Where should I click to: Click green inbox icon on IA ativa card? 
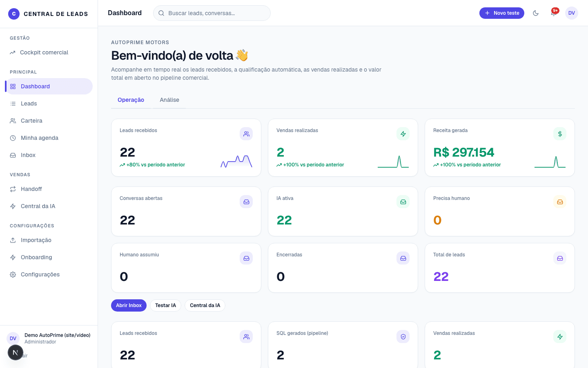click(403, 202)
